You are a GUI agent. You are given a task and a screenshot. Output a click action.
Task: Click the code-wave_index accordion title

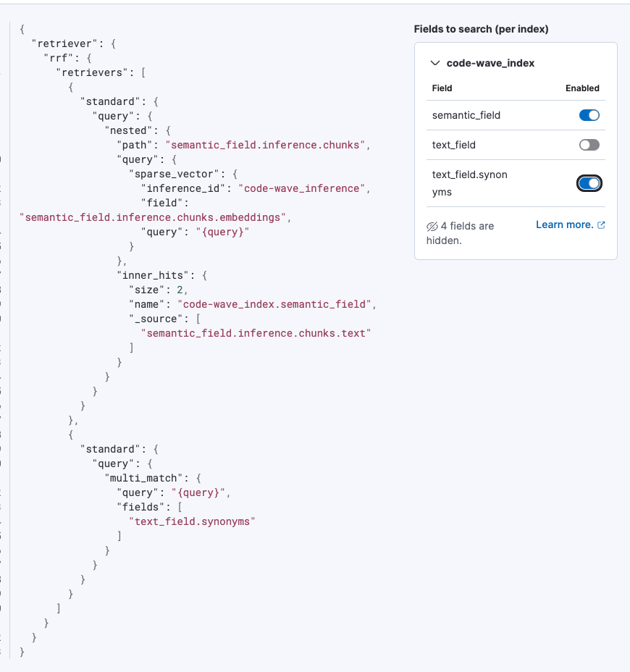(490, 63)
